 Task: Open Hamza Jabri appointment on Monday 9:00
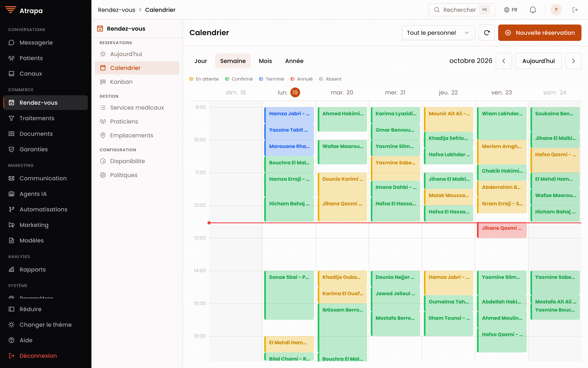click(289, 115)
